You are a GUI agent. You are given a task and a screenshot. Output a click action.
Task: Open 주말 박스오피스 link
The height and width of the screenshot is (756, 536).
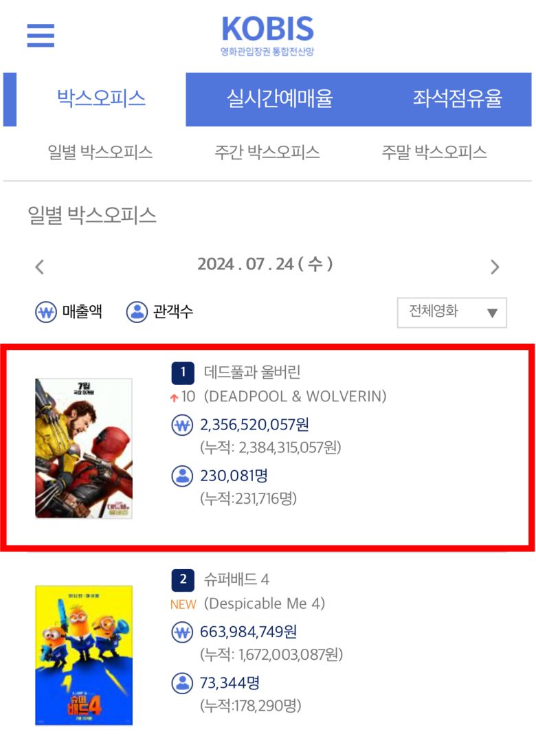pos(434,153)
